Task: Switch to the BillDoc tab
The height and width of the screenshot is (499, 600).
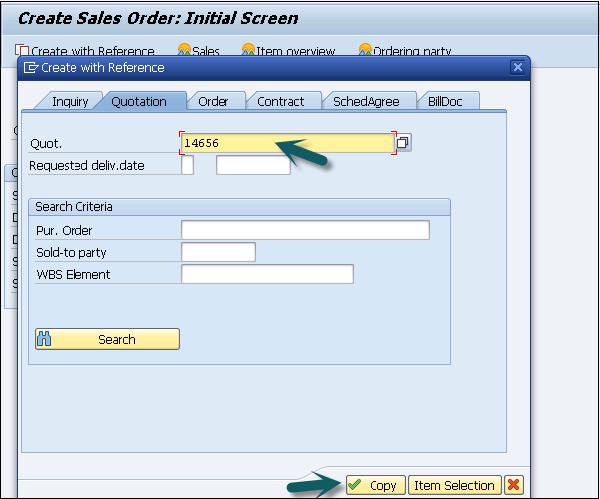Action: click(x=445, y=102)
